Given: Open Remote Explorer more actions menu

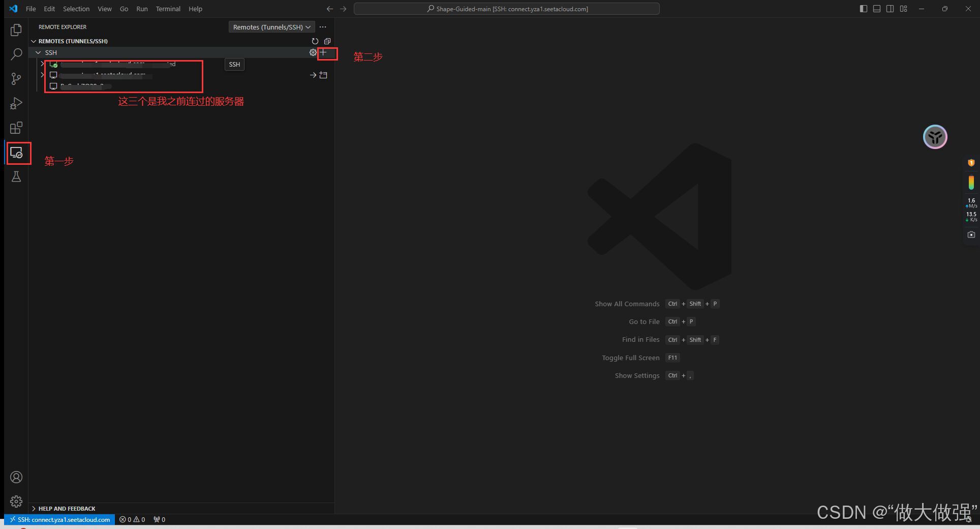Looking at the screenshot, I should pyautogui.click(x=323, y=27).
